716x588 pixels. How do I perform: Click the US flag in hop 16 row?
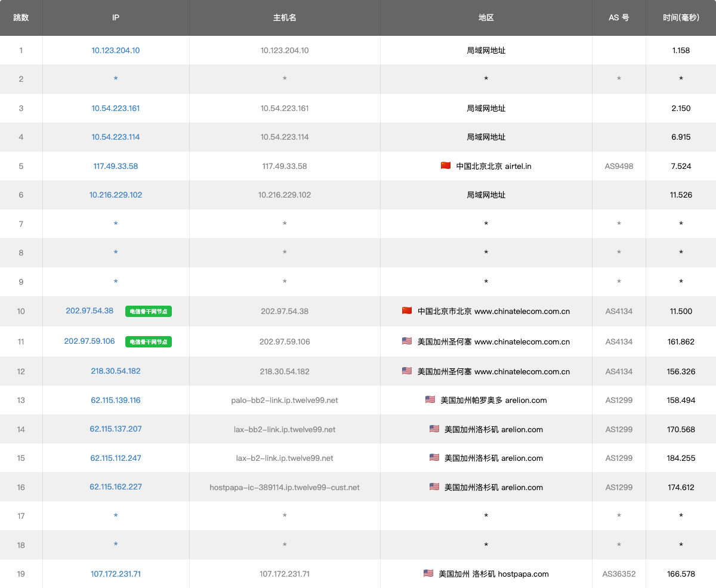tap(434, 487)
